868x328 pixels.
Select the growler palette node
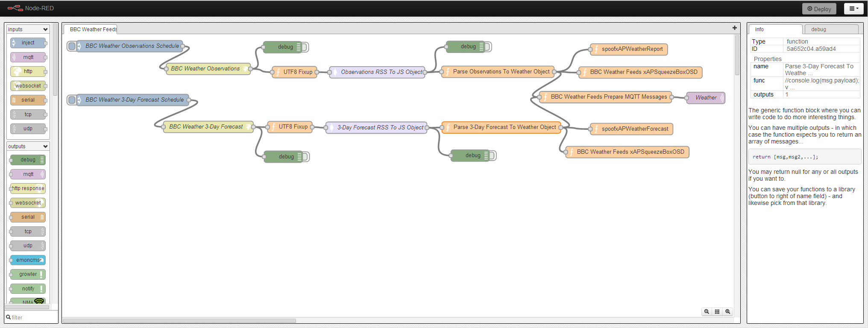coord(28,274)
